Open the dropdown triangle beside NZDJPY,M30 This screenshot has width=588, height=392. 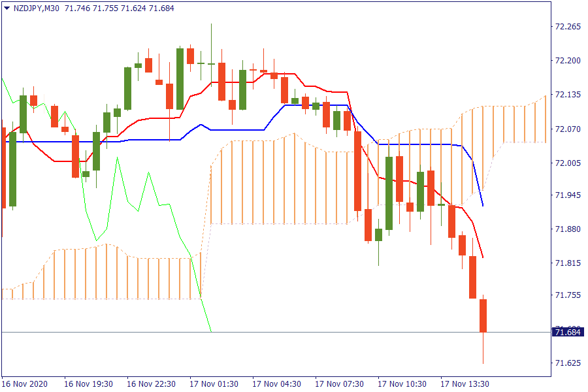pos(7,8)
